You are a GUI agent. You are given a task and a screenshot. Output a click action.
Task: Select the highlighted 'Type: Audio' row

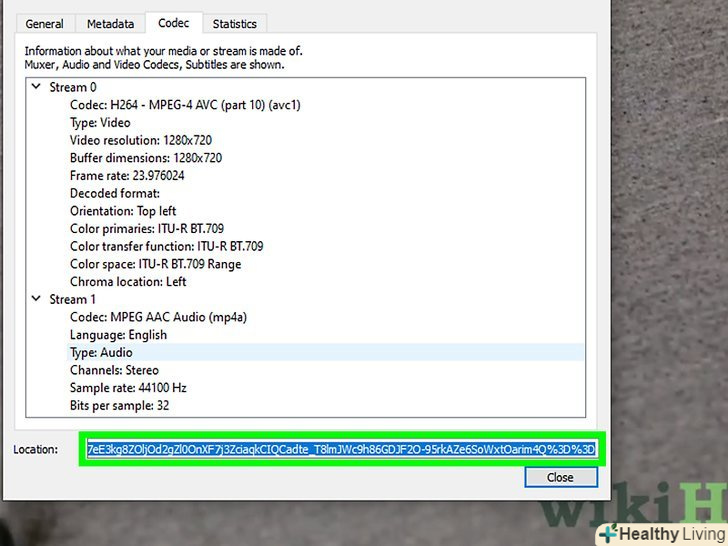point(325,352)
